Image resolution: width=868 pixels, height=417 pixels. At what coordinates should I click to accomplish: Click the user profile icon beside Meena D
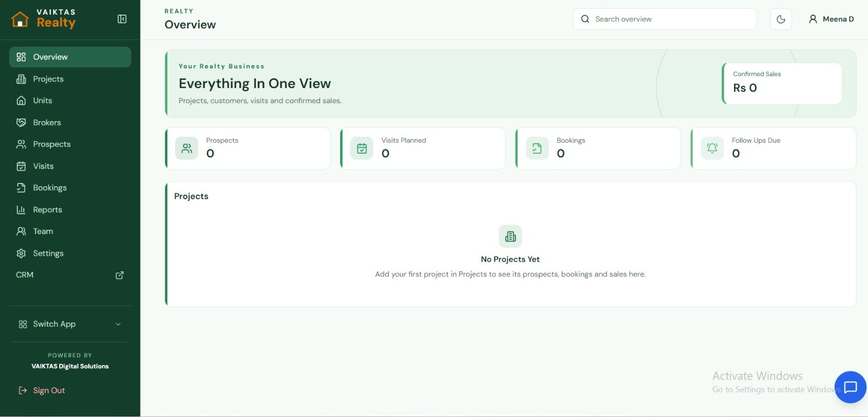(x=813, y=19)
